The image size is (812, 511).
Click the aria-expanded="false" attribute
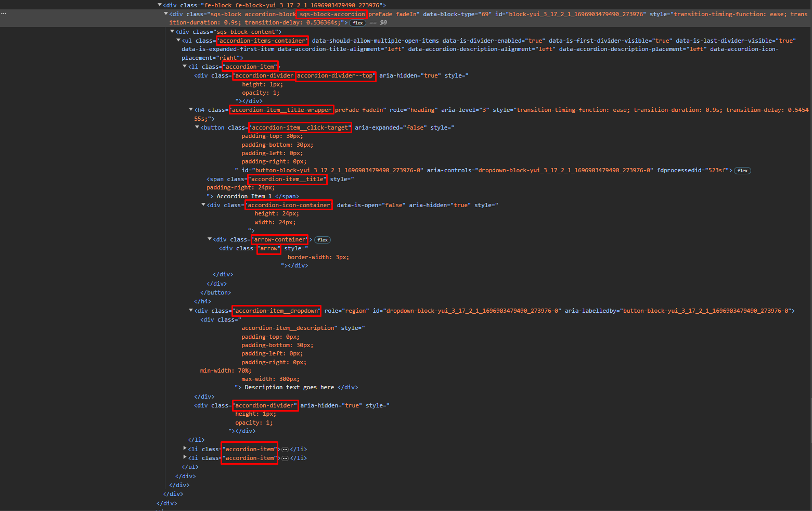391,127
